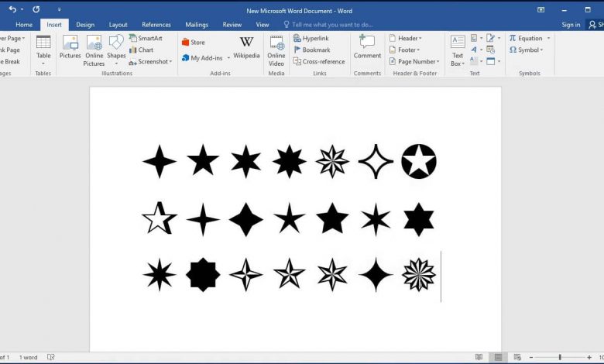
Task: Click the Text Box icon
Action: pos(458,42)
